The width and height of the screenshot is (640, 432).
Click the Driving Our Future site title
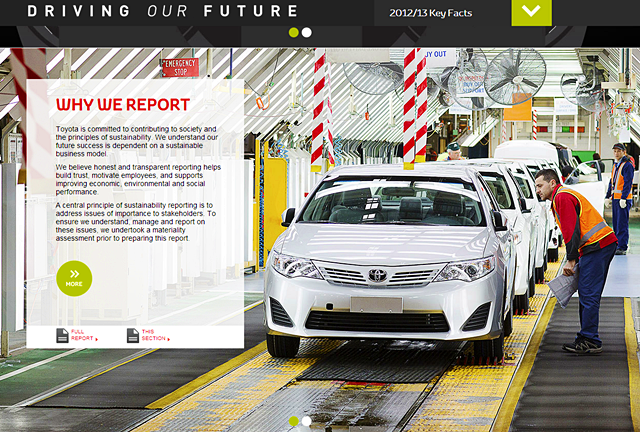[162, 12]
